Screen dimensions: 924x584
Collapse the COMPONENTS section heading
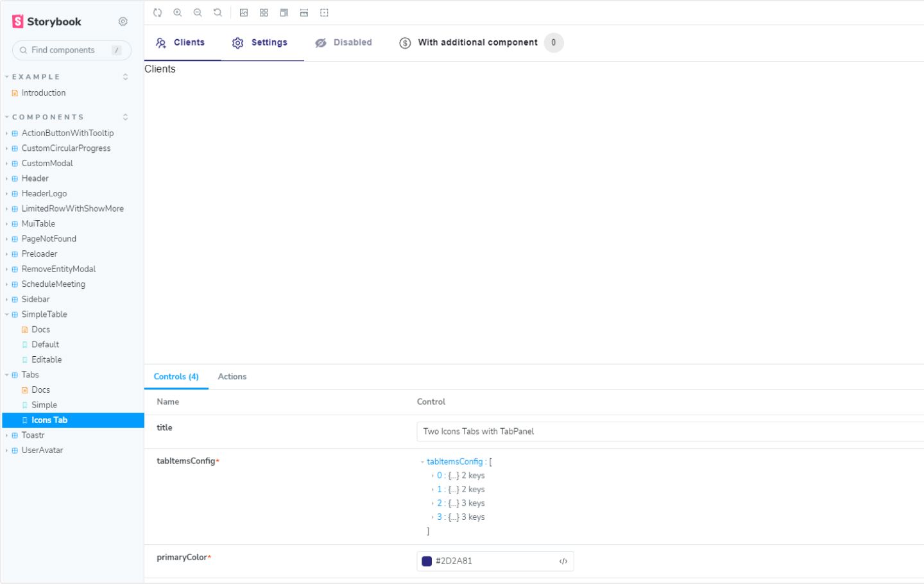coord(47,117)
